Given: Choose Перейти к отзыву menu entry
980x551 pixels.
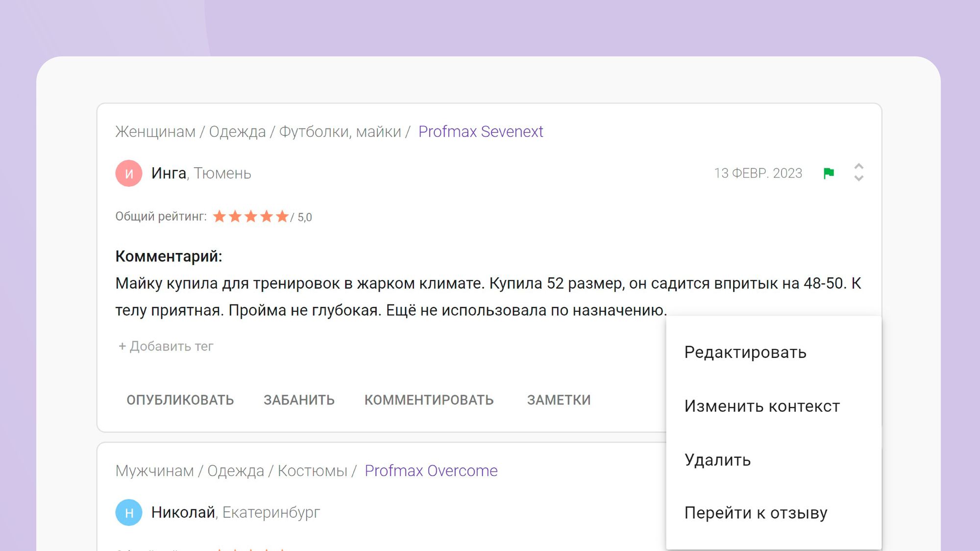Looking at the screenshot, I should pyautogui.click(x=756, y=513).
